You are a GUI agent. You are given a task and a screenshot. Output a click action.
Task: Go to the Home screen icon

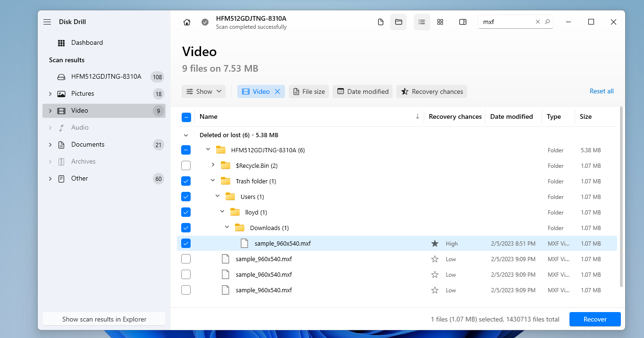[187, 22]
